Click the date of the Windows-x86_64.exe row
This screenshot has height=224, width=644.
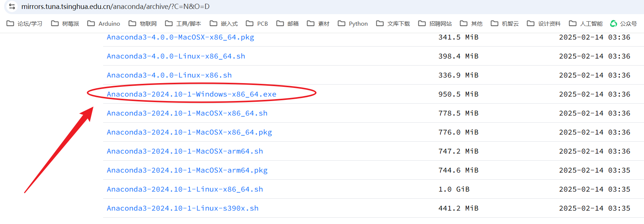595,94
